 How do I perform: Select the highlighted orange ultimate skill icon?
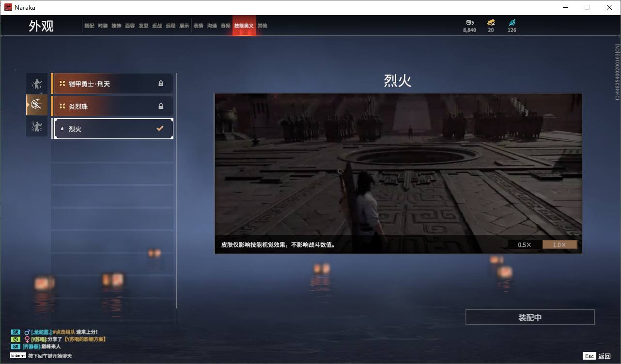pyautogui.click(x=37, y=105)
